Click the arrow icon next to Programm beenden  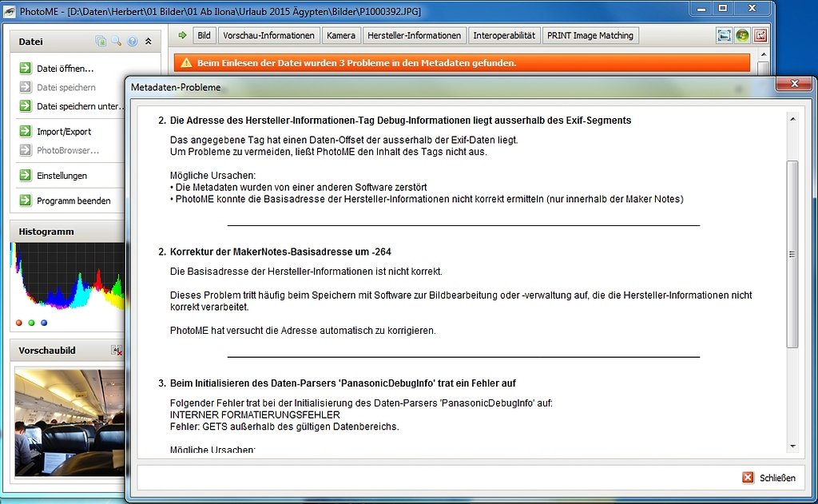tap(25, 200)
